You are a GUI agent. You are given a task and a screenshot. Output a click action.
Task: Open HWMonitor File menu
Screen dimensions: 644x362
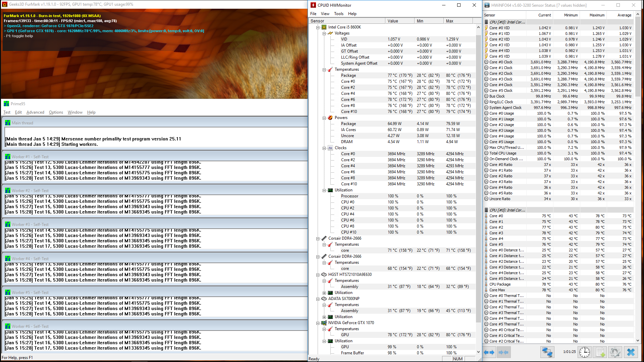[x=313, y=14]
